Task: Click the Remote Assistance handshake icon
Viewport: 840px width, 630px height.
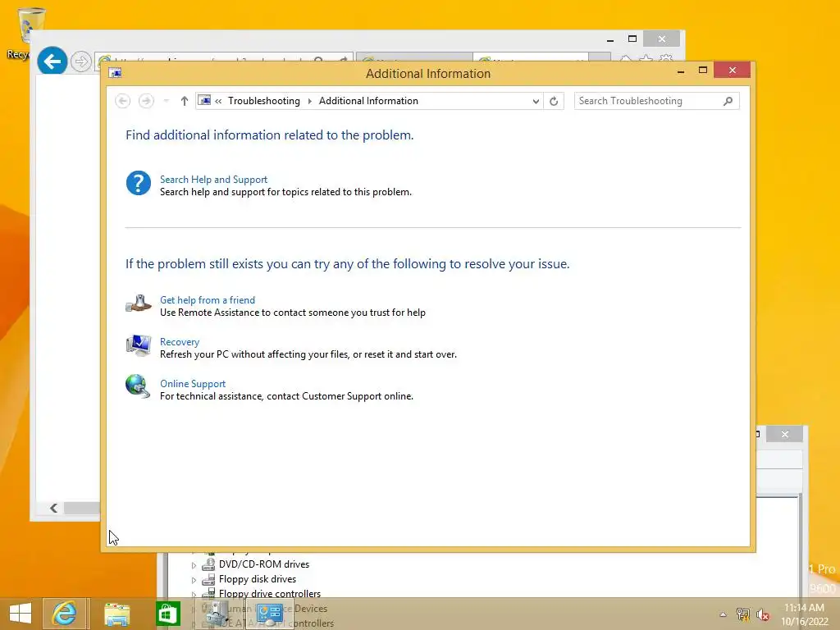Action: (138, 304)
